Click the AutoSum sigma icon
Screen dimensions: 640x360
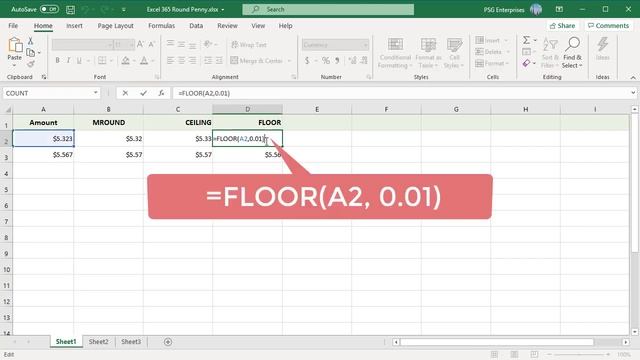(x=527, y=40)
